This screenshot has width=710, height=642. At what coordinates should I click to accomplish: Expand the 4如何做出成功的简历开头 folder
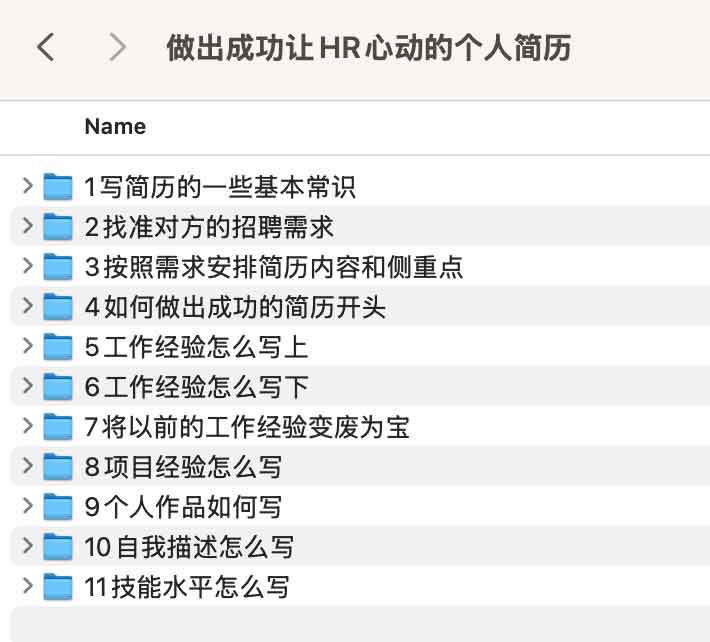point(27,306)
